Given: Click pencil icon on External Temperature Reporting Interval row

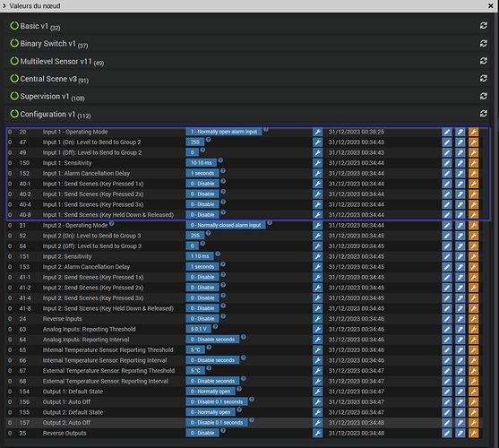Looking at the screenshot, I should (447, 381).
